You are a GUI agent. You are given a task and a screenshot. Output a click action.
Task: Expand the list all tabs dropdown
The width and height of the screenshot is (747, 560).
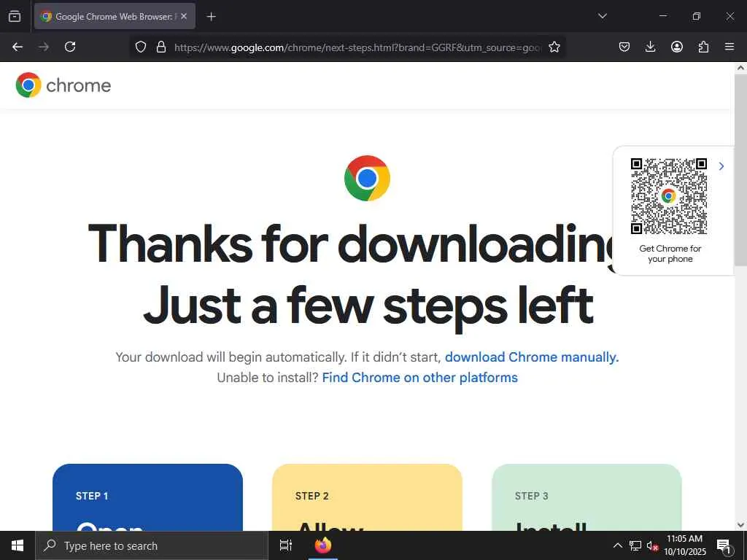coord(602,16)
